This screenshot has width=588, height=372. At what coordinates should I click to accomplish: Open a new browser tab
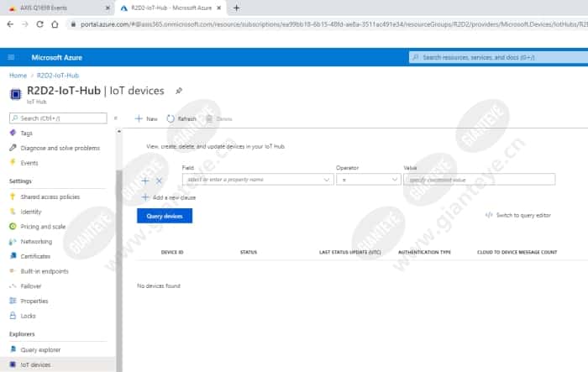tap(236, 8)
